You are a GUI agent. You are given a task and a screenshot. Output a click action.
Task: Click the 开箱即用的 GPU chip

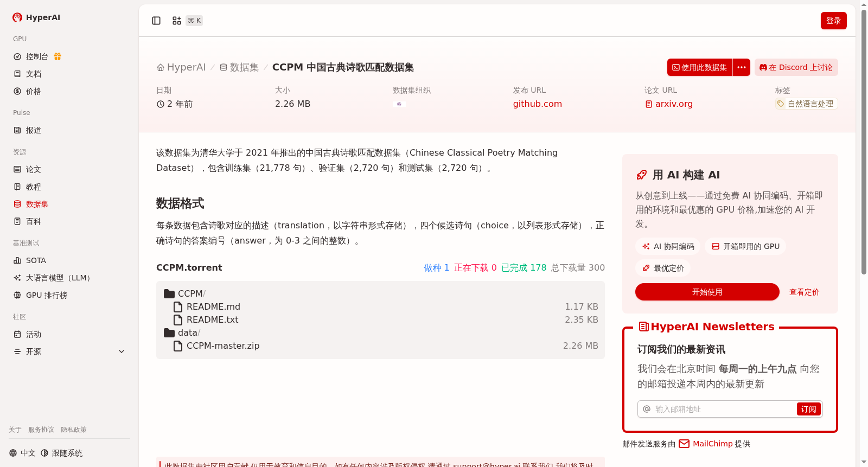pos(745,246)
